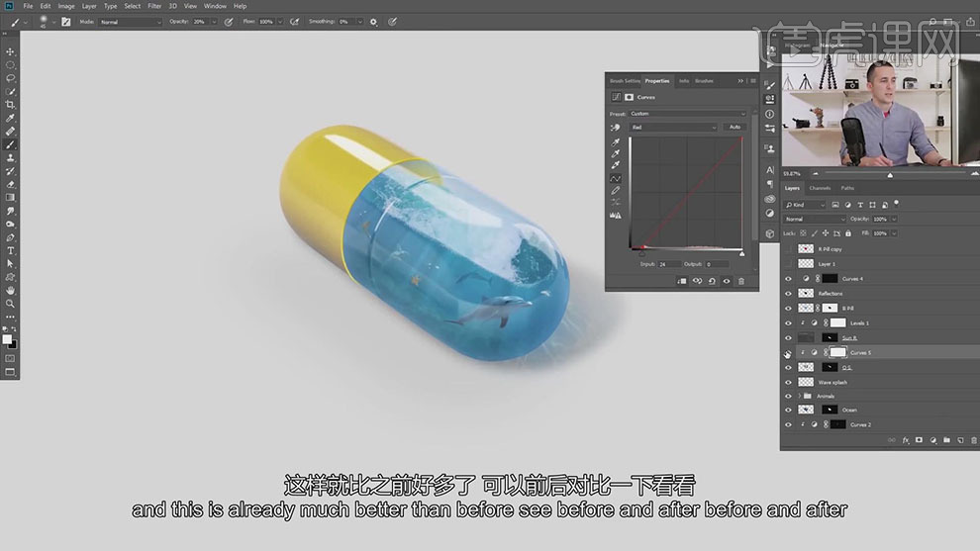This screenshot has height=551, width=980.
Task: Open layer blend mode Normal dropdown
Action: 815,220
